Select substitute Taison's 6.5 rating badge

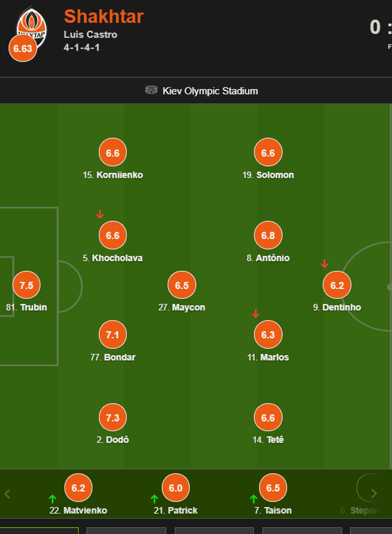coord(273,488)
